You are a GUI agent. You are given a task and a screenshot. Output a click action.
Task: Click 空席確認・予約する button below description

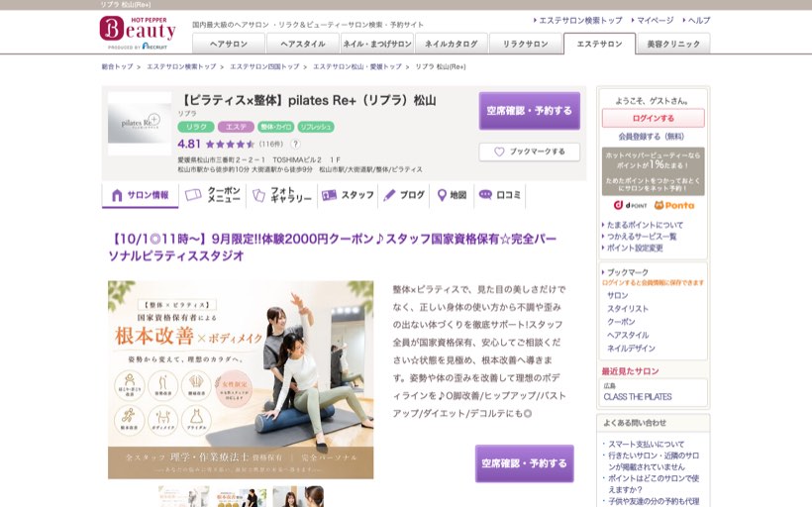(x=524, y=463)
